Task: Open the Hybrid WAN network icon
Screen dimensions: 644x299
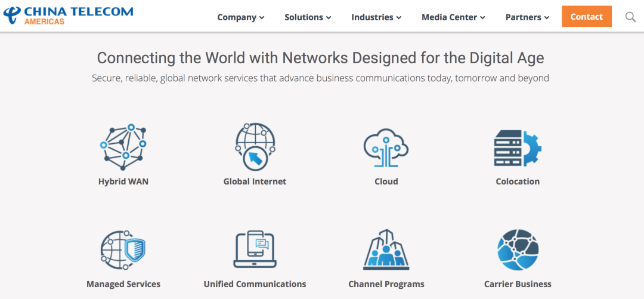Action: click(x=123, y=147)
